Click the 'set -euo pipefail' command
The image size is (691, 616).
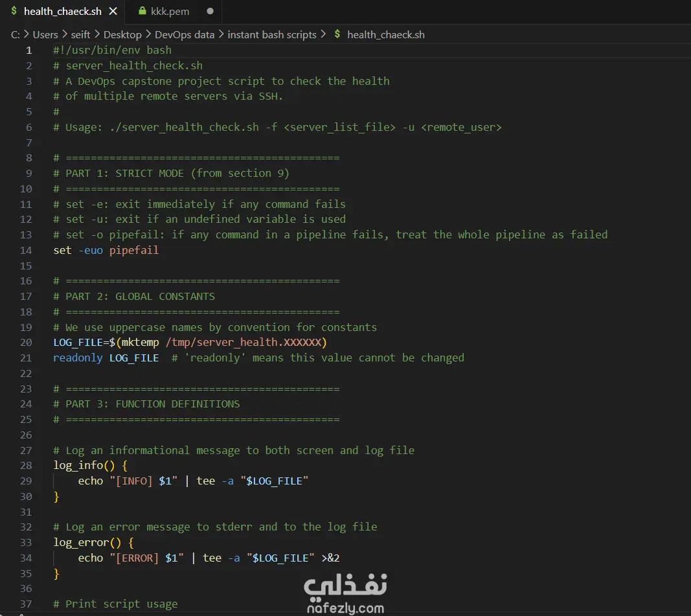point(106,250)
